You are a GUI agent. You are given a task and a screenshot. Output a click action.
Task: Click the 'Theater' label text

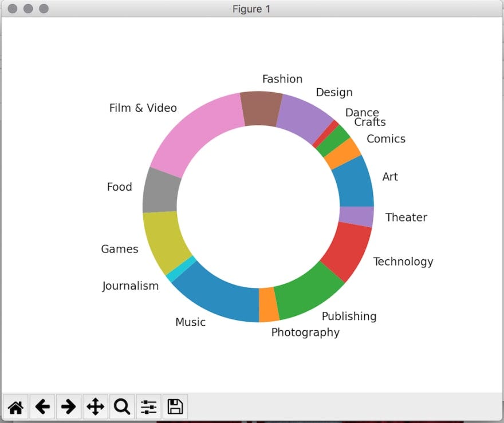(x=406, y=218)
